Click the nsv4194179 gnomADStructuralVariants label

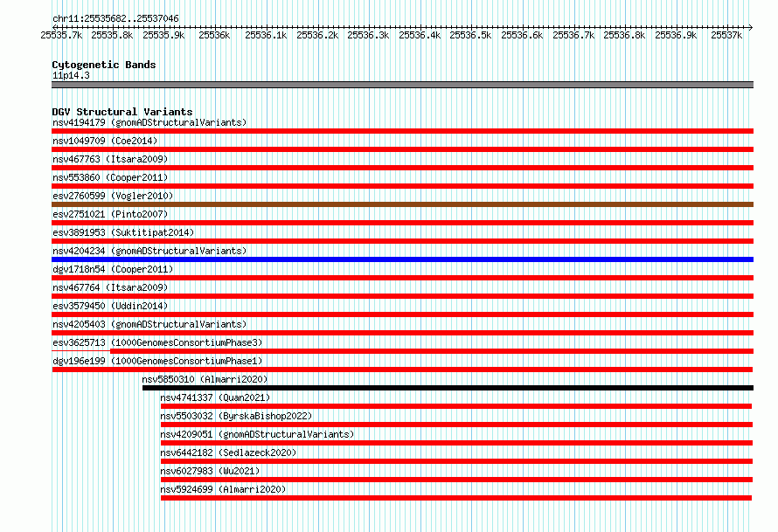(149, 122)
